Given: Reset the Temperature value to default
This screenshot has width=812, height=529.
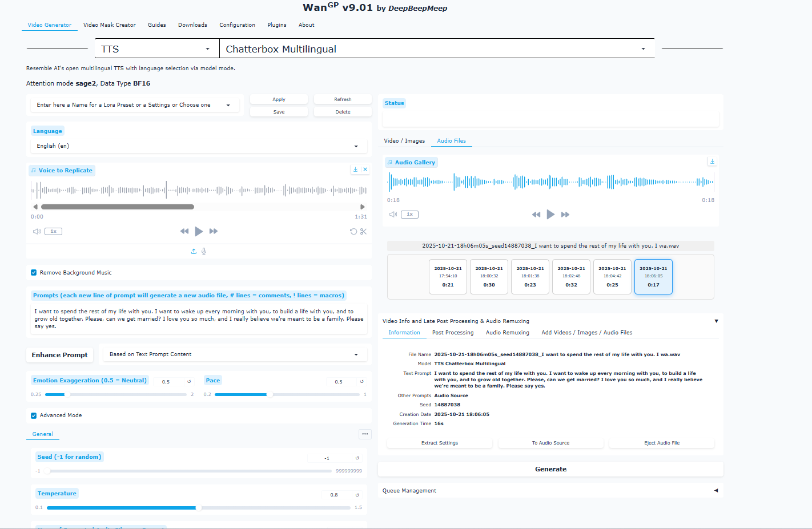Looking at the screenshot, I should click(357, 494).
